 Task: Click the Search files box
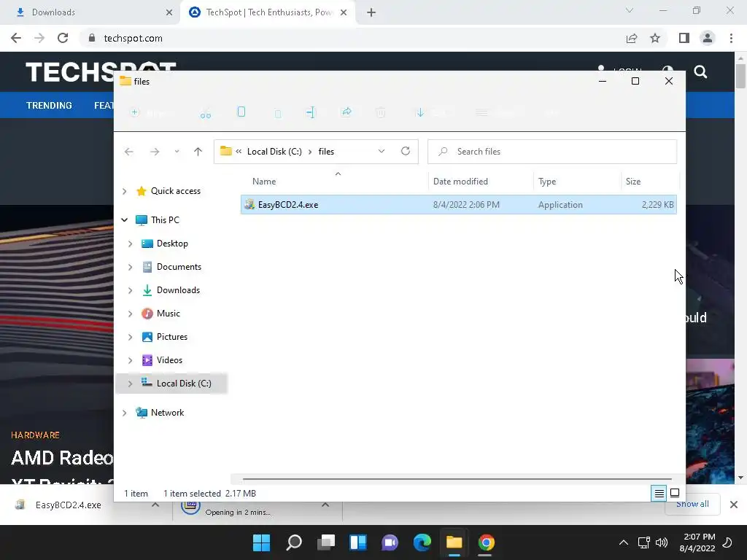pyautogui.click(x=552, y=152)
